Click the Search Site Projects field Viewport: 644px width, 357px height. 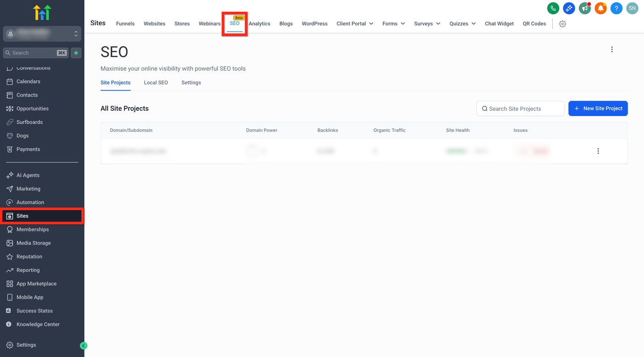click(520, 109)
